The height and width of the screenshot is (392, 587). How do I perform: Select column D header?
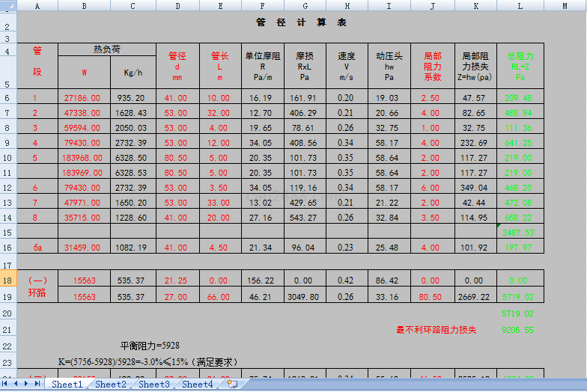tap(177, 4)
